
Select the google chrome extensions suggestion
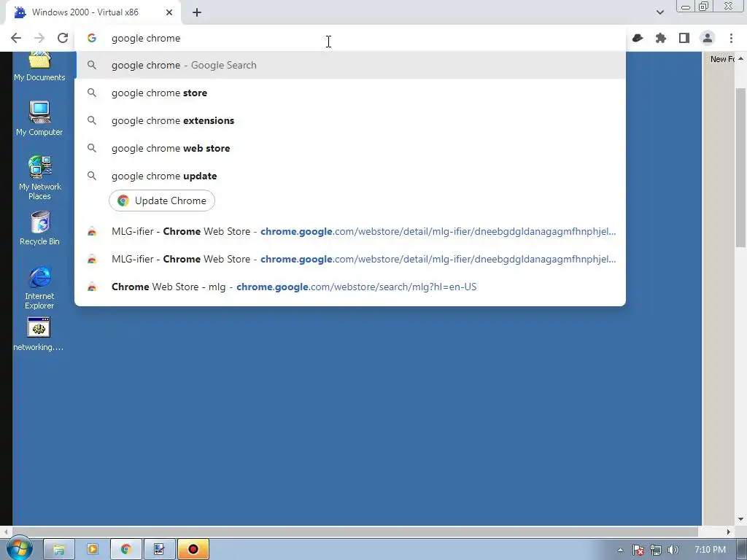[x=350, y=120]
